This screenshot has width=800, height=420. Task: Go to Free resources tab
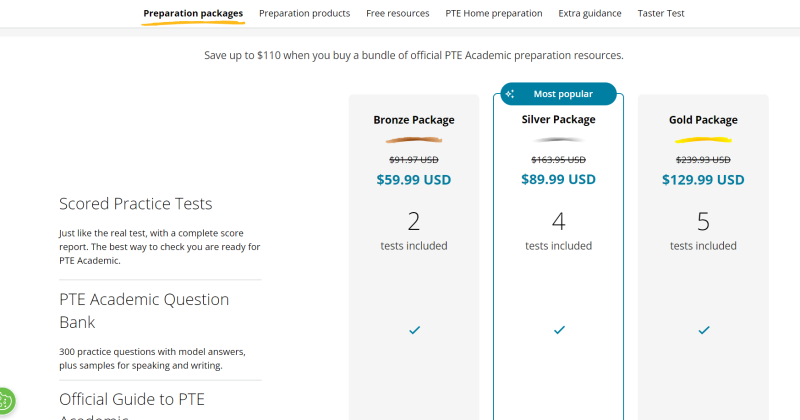[398, 14]
